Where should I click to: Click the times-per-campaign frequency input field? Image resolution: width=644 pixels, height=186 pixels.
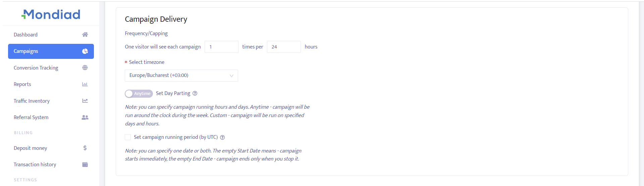(221, 47)
